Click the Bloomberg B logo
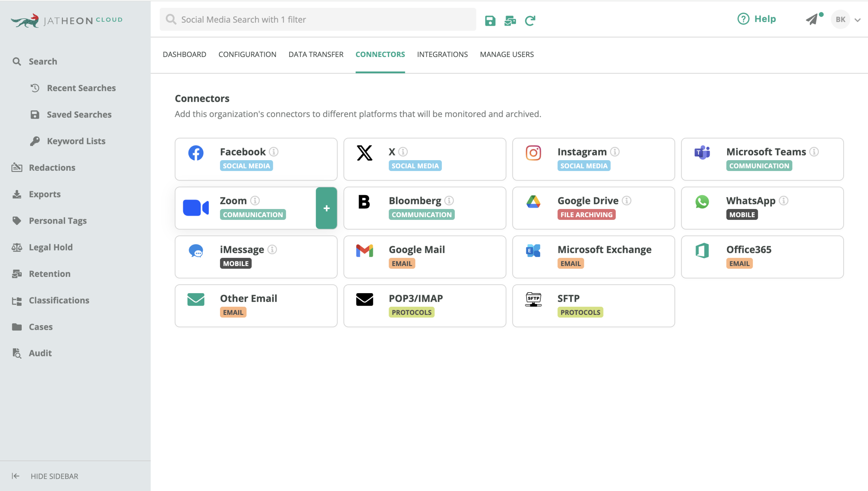This screenshot has width=868, height=491. point(364,202)
